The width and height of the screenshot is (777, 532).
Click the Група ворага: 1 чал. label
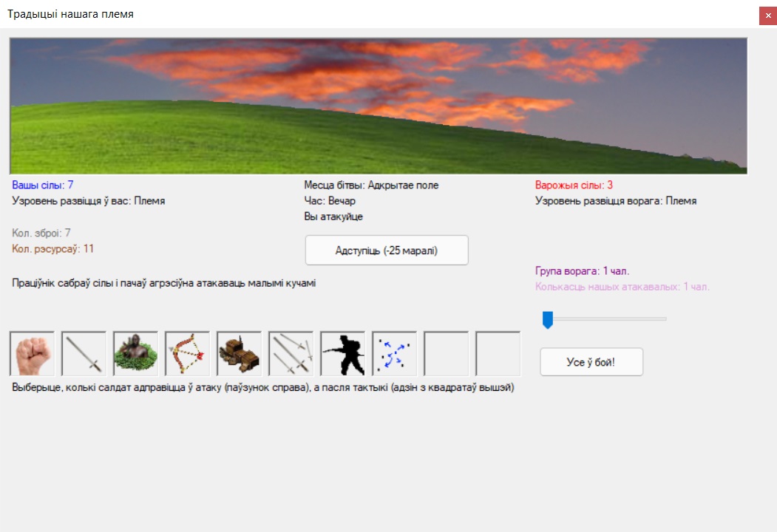point(583,271)
